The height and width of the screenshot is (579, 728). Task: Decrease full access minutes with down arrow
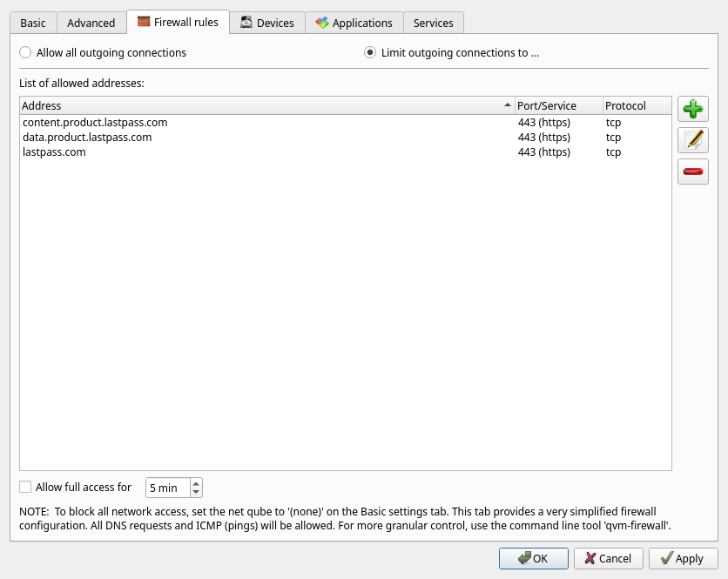point(196,492)
